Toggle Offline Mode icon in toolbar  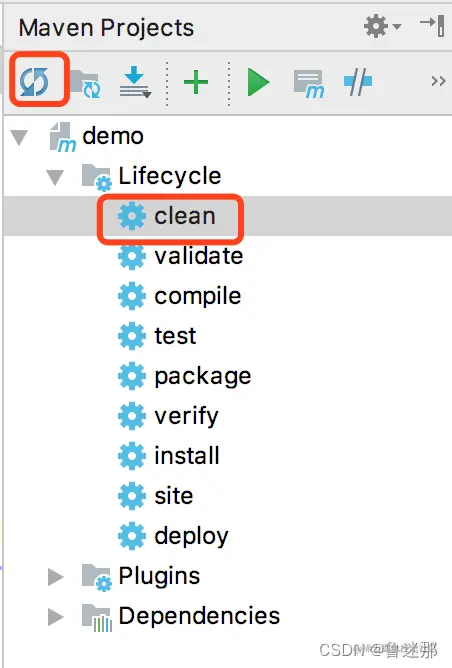(358, 81)
